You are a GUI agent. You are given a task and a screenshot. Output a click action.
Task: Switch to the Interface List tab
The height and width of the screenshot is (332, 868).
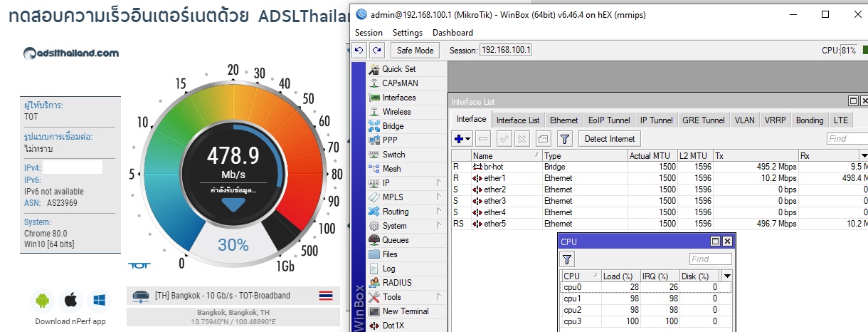point(517,120)
